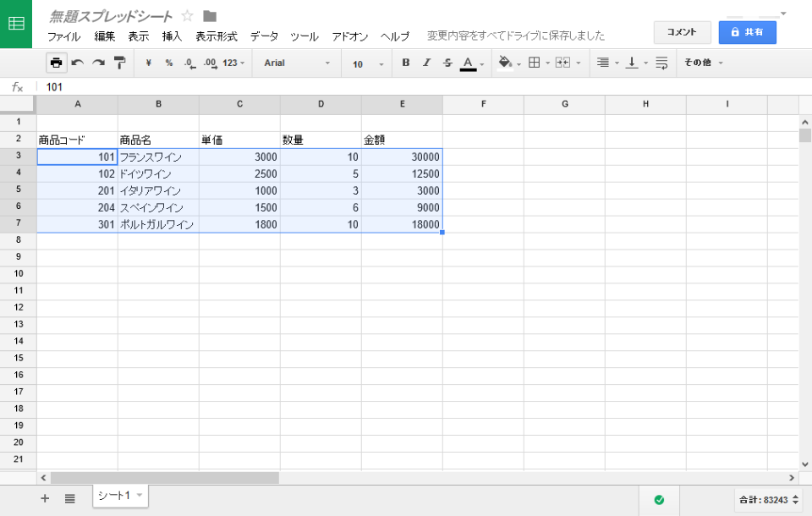Viewport: 812px width, 516px height.
Task: Open the シート1 tab dropdown arrow
Action: tap(140, 495)
